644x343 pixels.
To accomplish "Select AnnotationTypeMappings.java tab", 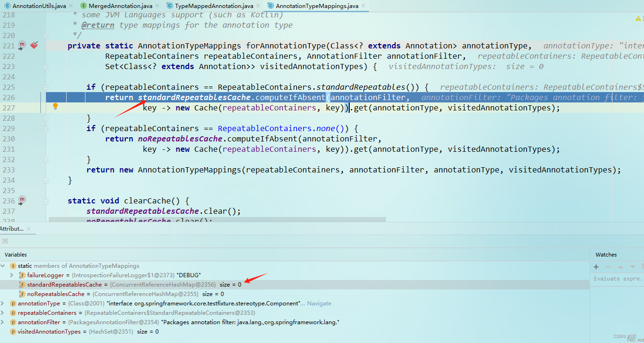I will coord(317,6).
